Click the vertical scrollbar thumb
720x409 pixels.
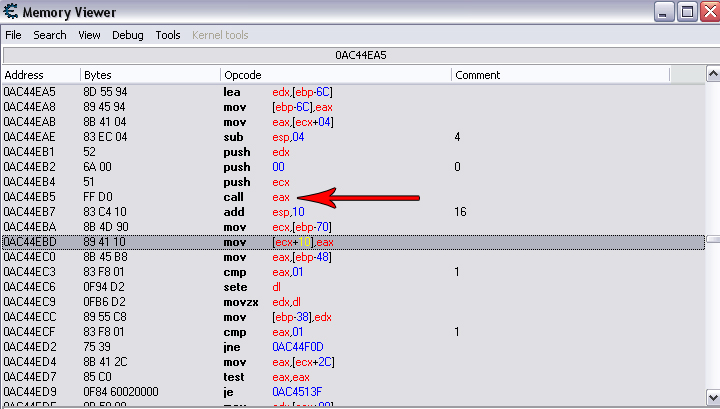click(712, 240)
